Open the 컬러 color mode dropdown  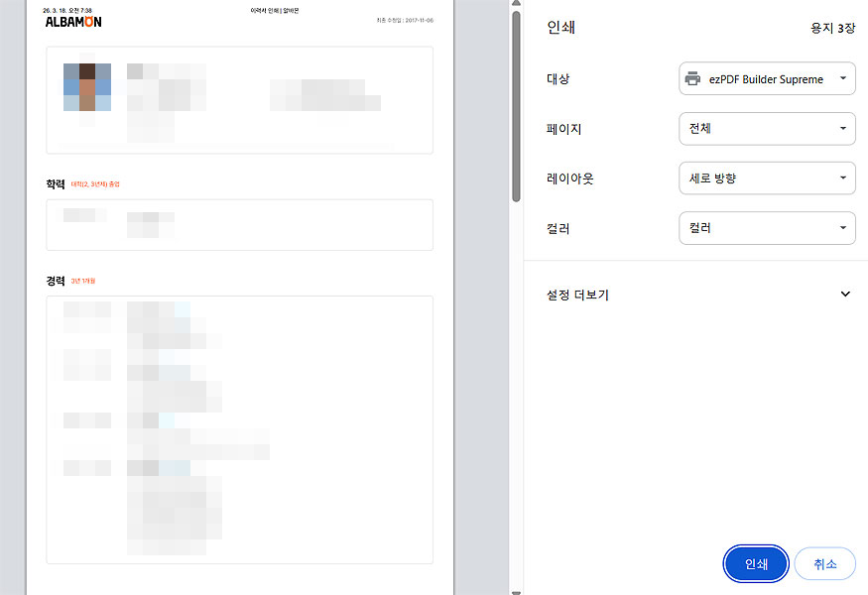click(767, 228)
